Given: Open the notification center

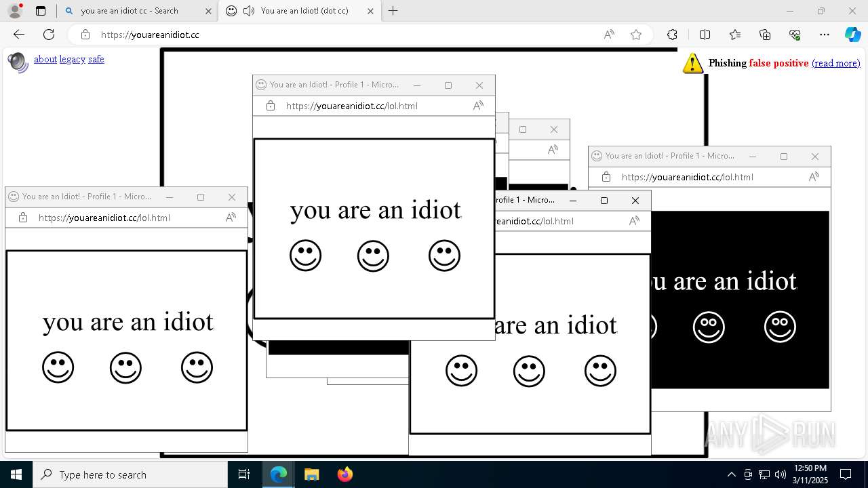Looking at the screenshot, I should click(846, 474).
